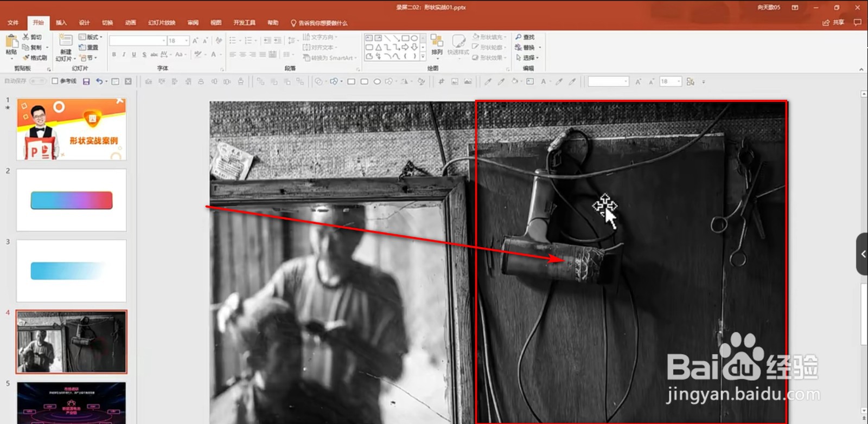The image size is (868, 424).
Task: Click the oval shape in quick access toolbar
Action: [x=377, y=81]
